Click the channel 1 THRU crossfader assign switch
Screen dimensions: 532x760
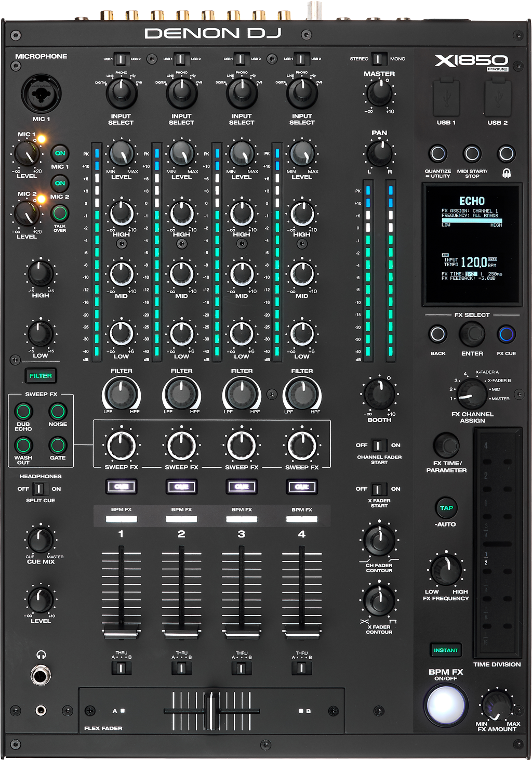tap(121, 668)
